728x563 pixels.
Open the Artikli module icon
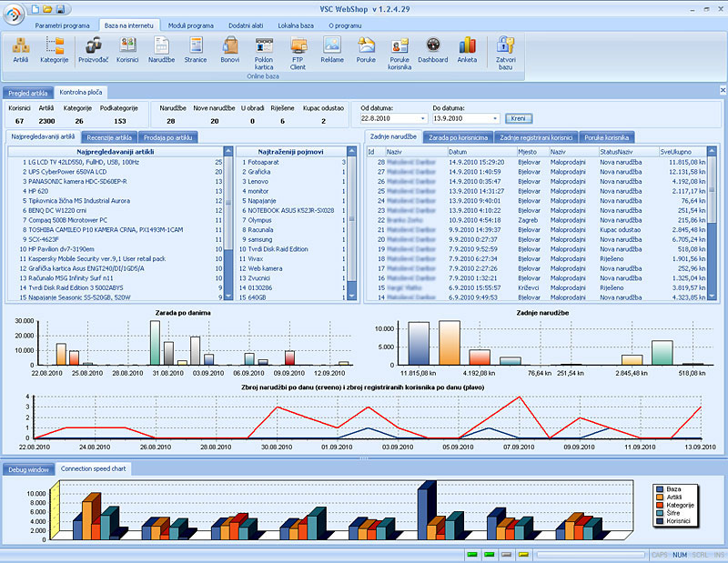click(20, 48)
